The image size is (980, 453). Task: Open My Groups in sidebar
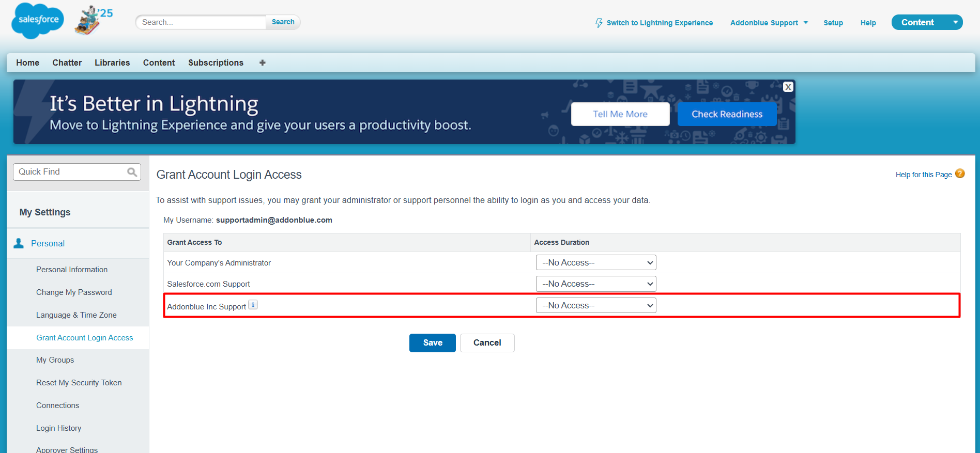click(x=55, y=360)
